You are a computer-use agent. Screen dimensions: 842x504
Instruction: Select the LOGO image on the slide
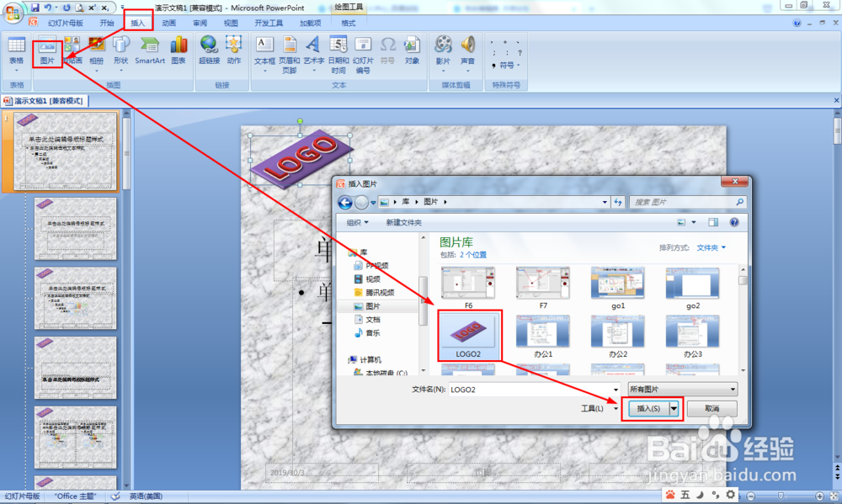(301, 158)
